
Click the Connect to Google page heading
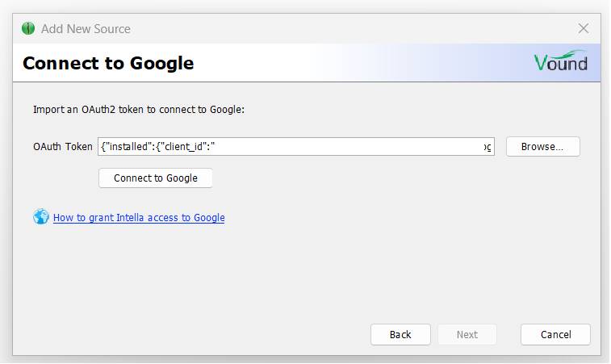pyautogui.click(x=108, y=63)
